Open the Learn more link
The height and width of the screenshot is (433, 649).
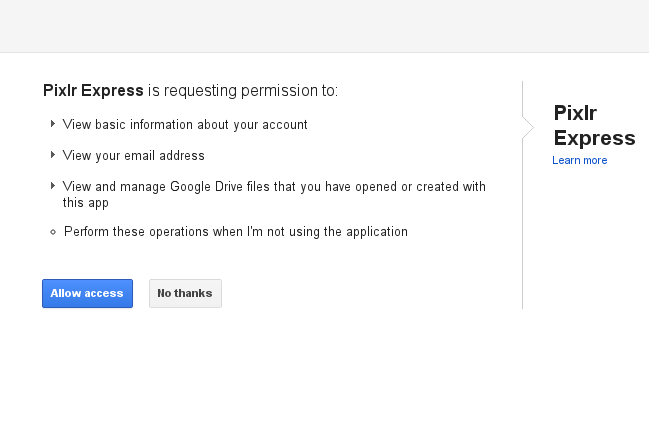click(x=579, y=161)
